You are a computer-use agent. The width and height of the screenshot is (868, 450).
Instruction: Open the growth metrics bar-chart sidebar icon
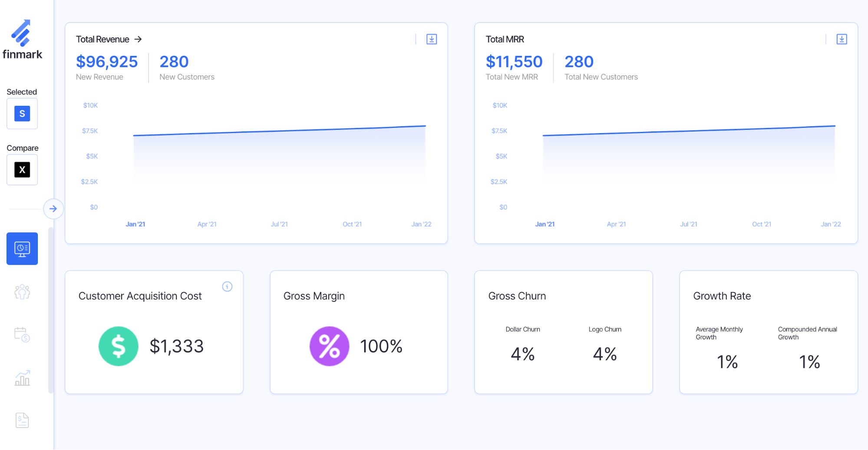point(22,378)
